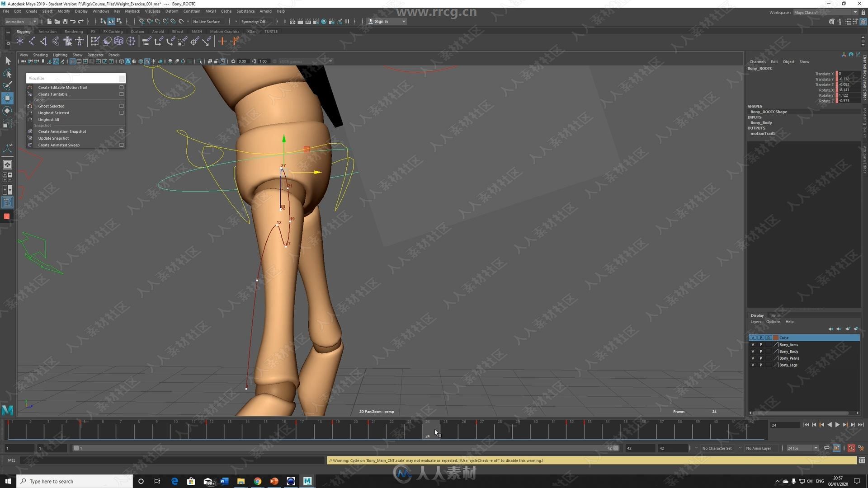This screenshot has width=868, height=488.
Task: Click the Save Scene disk icon
Action: tap(65, 21)
